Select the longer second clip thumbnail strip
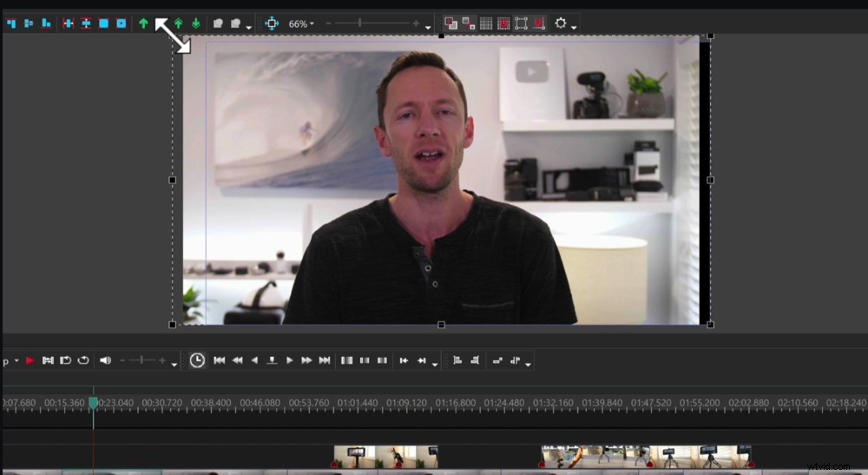868x475 pixels. click(x=646, y=458)
